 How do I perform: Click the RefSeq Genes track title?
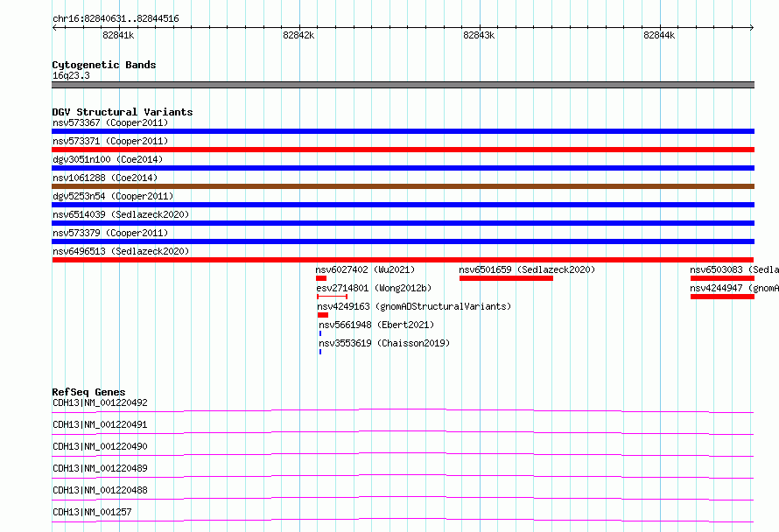point(88,392)
